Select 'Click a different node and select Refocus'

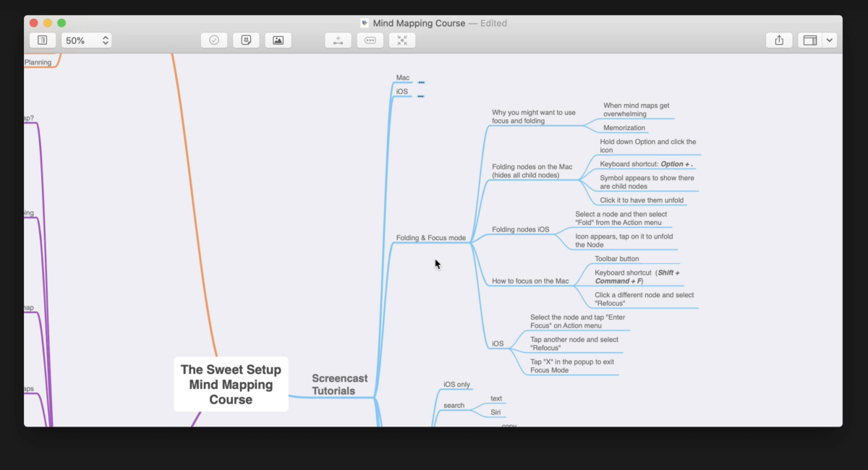(x=644, y=299)
